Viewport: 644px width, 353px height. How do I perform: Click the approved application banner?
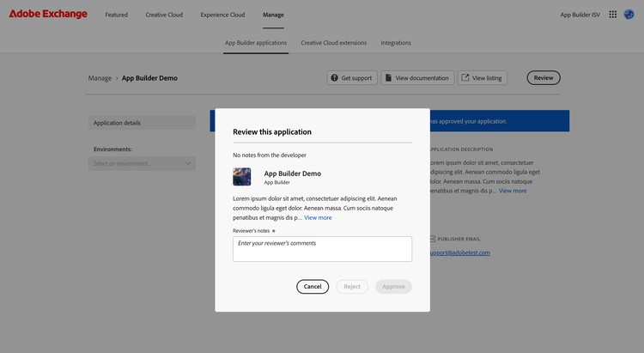(500, 121)
